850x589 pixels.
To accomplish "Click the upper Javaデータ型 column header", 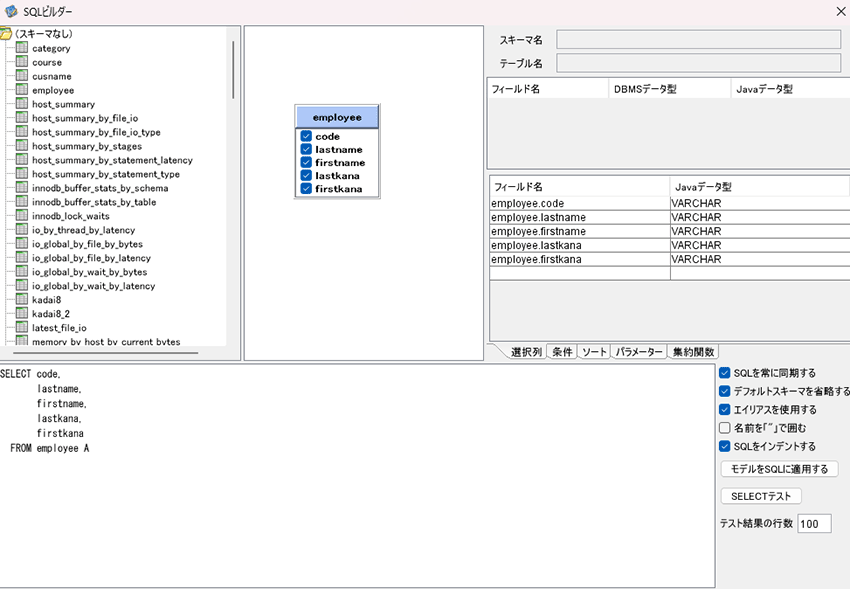I will point(790,89).
